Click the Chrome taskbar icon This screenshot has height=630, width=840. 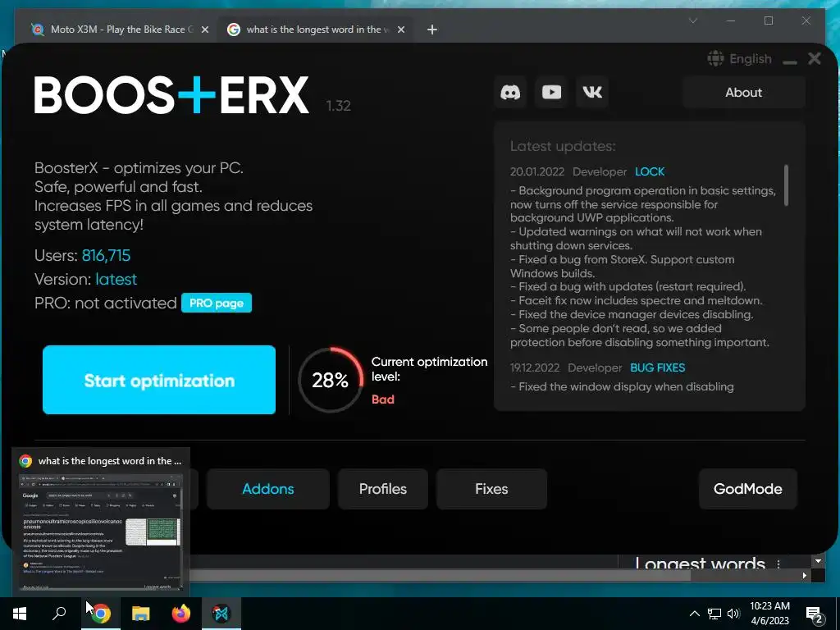pyautogui.click(x=101, y=614)
